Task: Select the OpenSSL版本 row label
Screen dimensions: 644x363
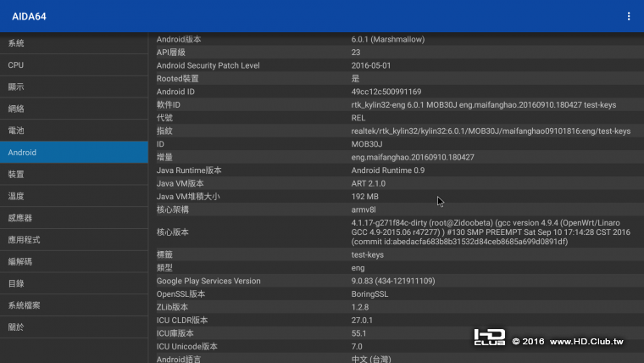Action: 180,294
